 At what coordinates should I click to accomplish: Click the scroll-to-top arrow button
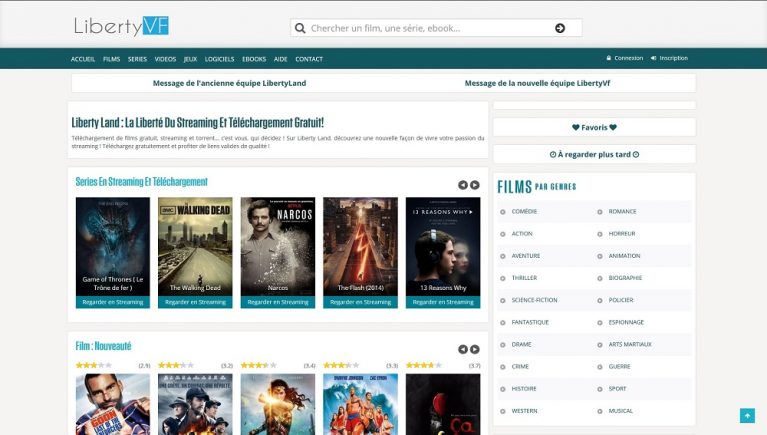coord(747,415)
